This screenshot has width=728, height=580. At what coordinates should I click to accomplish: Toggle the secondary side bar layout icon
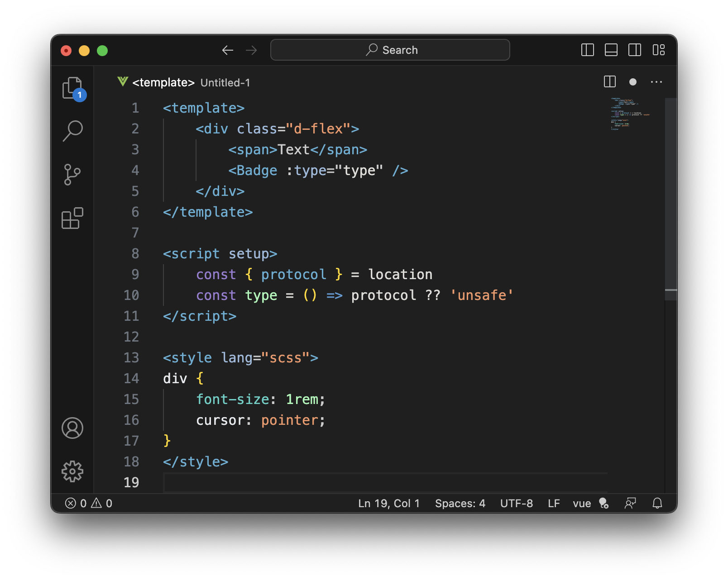pyautogui.click(x=635, y=50)
